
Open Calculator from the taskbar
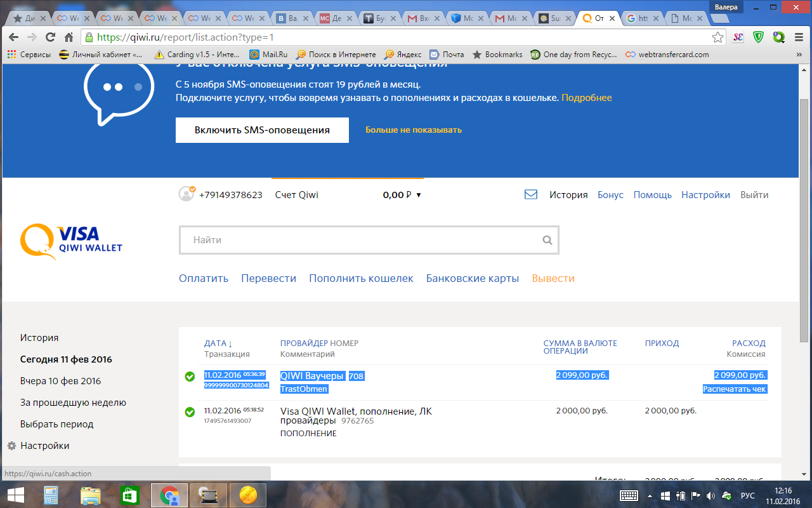[51, 495]
